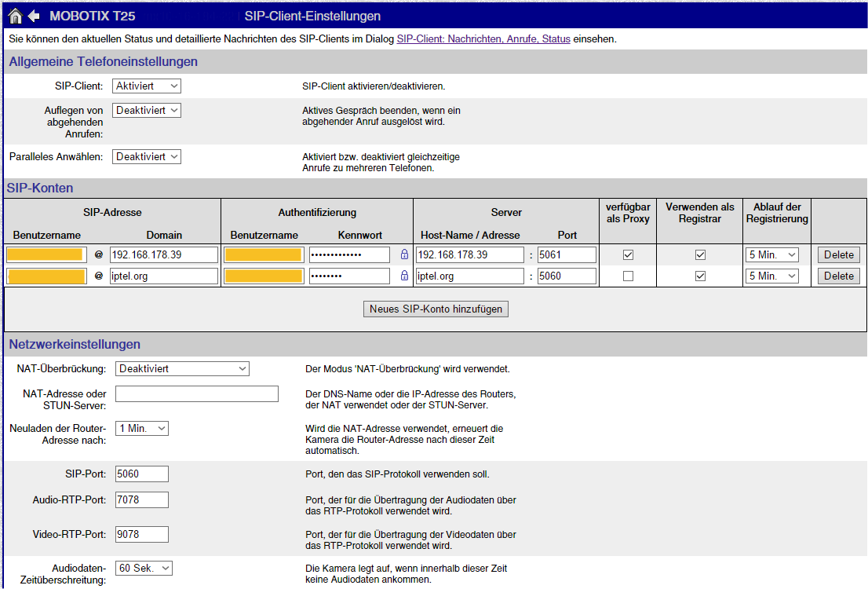Toggle registrar use for 192.168.178.39 account
The height and width of the screenshot is (589, 868).
(700, 255)
